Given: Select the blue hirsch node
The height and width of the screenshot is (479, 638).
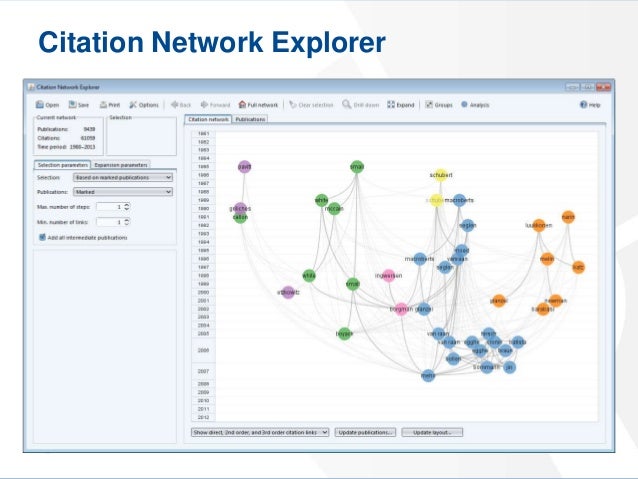Looking at the screenshot, I should (x=488, y=334).
